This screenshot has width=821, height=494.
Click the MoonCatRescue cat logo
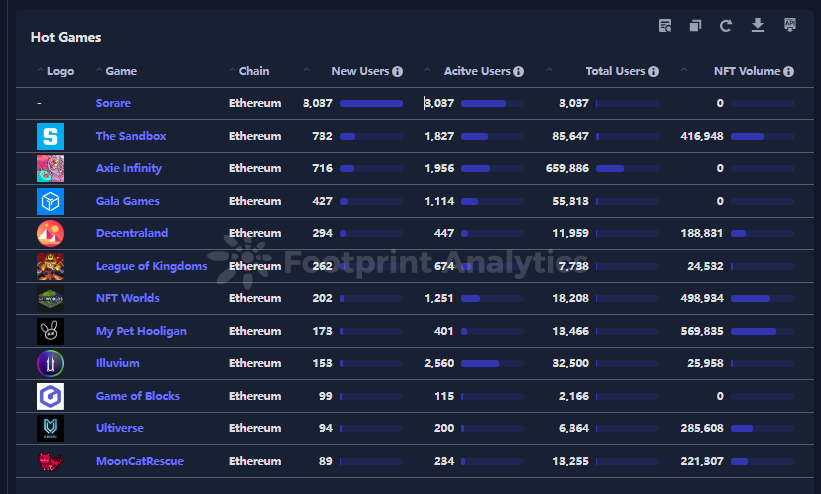tap(50, 461)
